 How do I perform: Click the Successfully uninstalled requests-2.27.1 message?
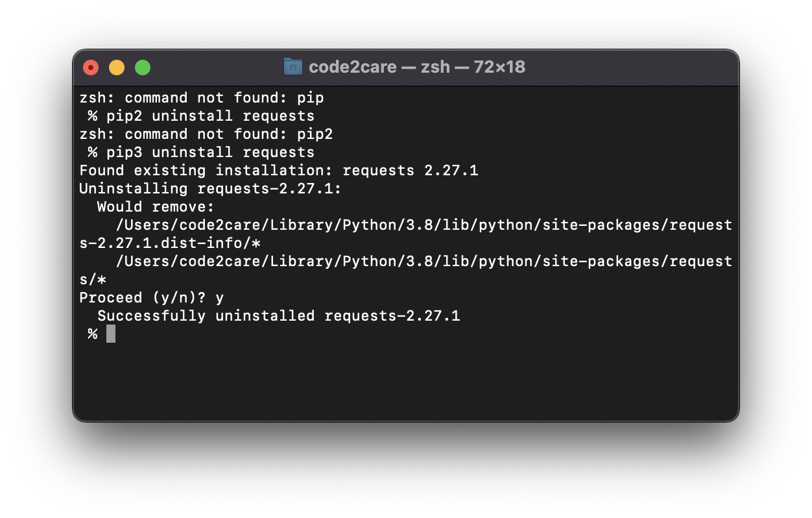coord(279,315)
